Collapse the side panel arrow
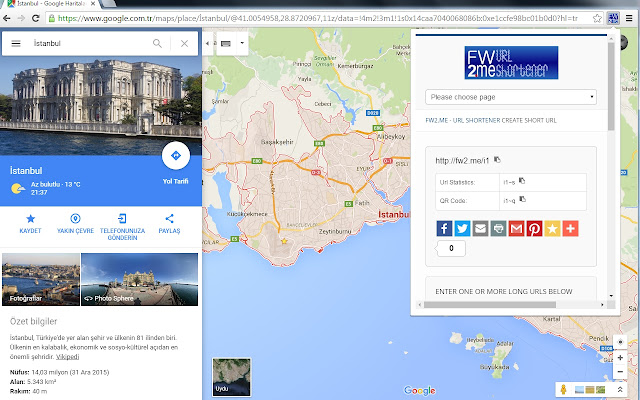Image resolution: width=640 pixels, height=400 pixels. pyautogui.click(x=209, y=44)
